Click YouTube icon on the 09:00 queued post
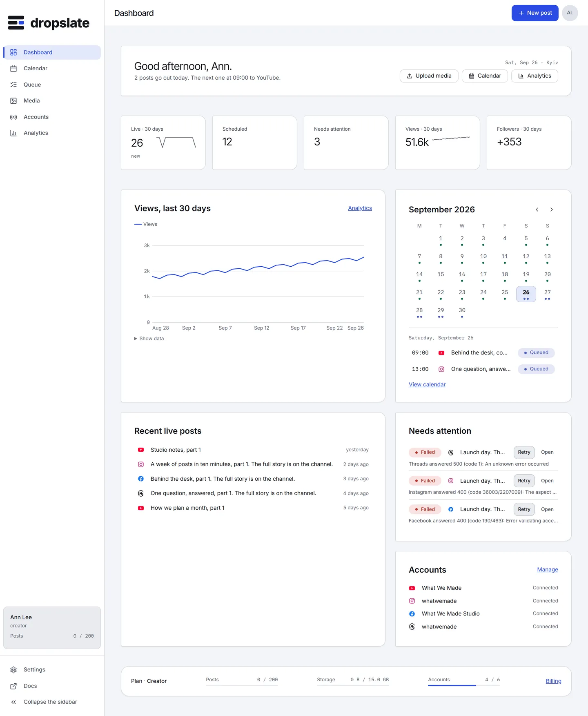The image size is (588, 716). point(441,353)
